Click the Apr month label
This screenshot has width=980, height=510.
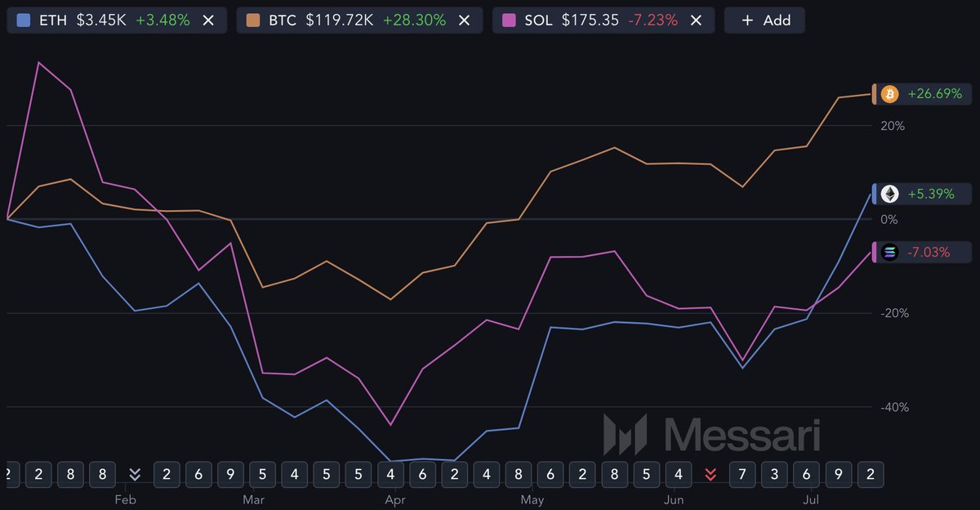(x=395, y=499)
